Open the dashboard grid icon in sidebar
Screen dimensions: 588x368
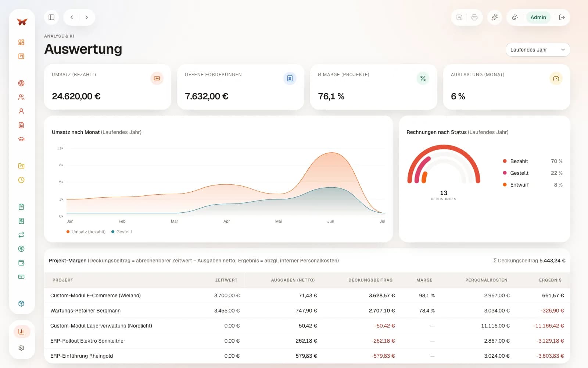[x=21, y=42]
